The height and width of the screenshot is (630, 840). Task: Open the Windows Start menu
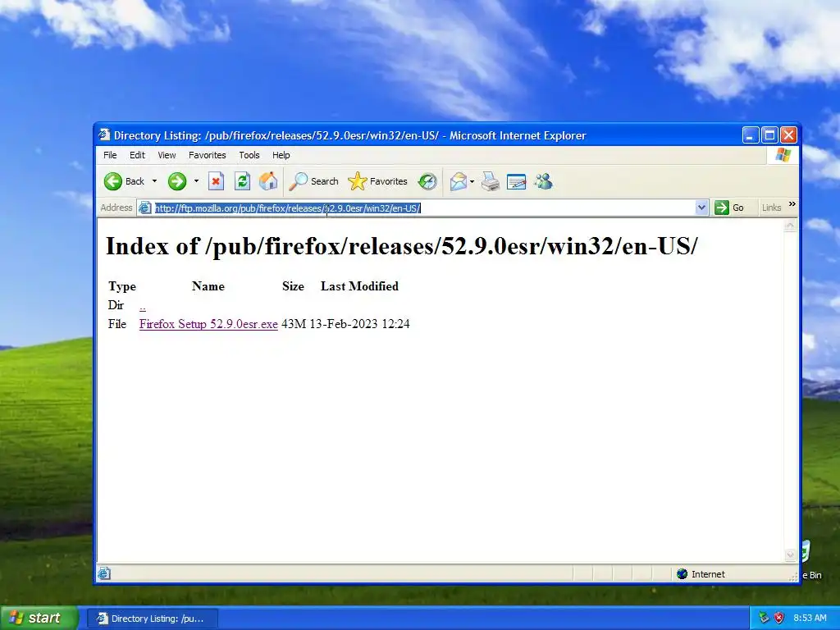[x=38, y=619]
